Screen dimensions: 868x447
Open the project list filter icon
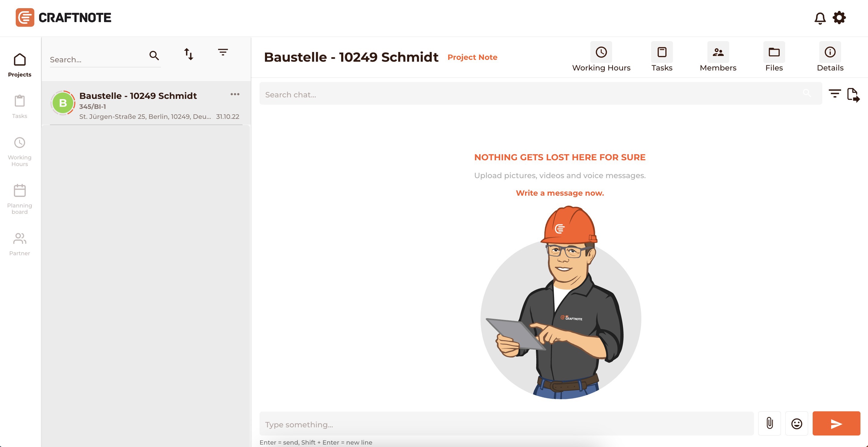pos(223,52)
